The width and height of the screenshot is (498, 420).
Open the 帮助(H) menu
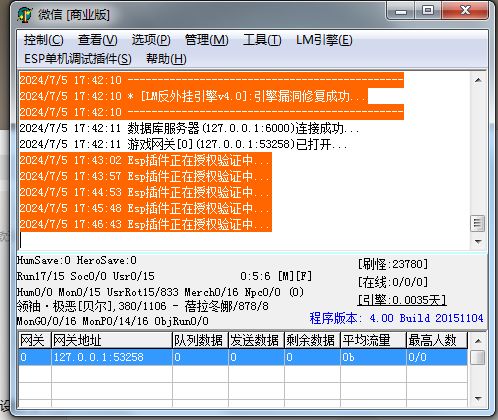(166, 59)
